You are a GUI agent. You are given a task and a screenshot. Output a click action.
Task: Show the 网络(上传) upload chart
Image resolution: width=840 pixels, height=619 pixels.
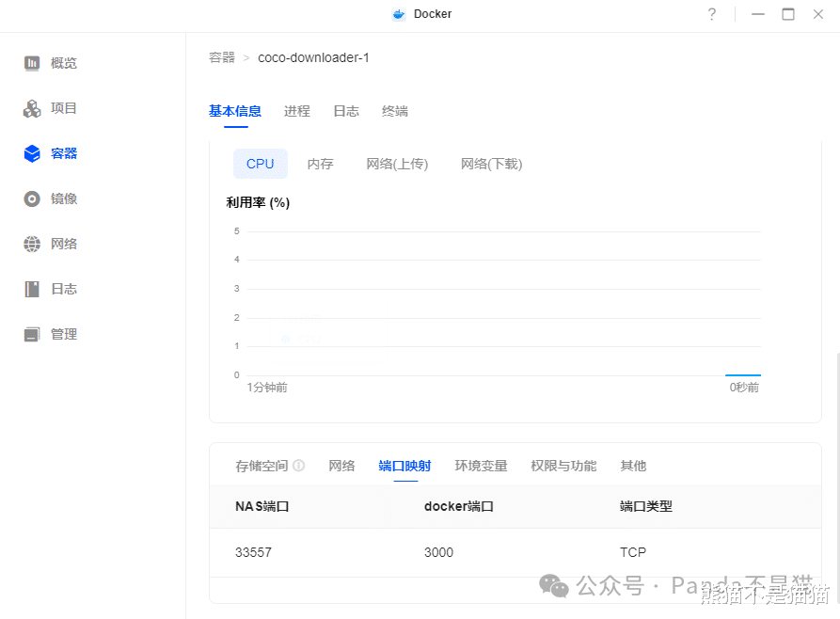pyautogui.click(x=397, y=164)
